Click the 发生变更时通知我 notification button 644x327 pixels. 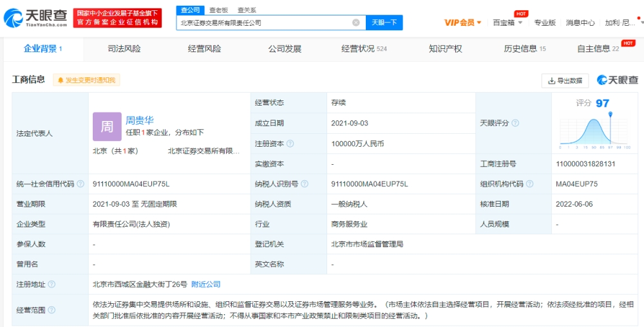pos(87,80)
